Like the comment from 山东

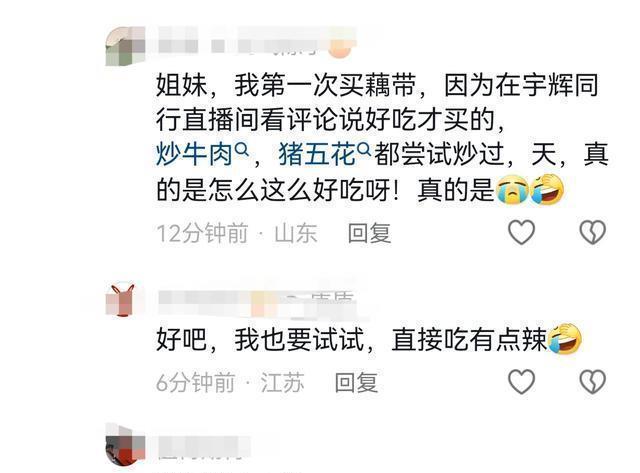click(x=521, y=232)
